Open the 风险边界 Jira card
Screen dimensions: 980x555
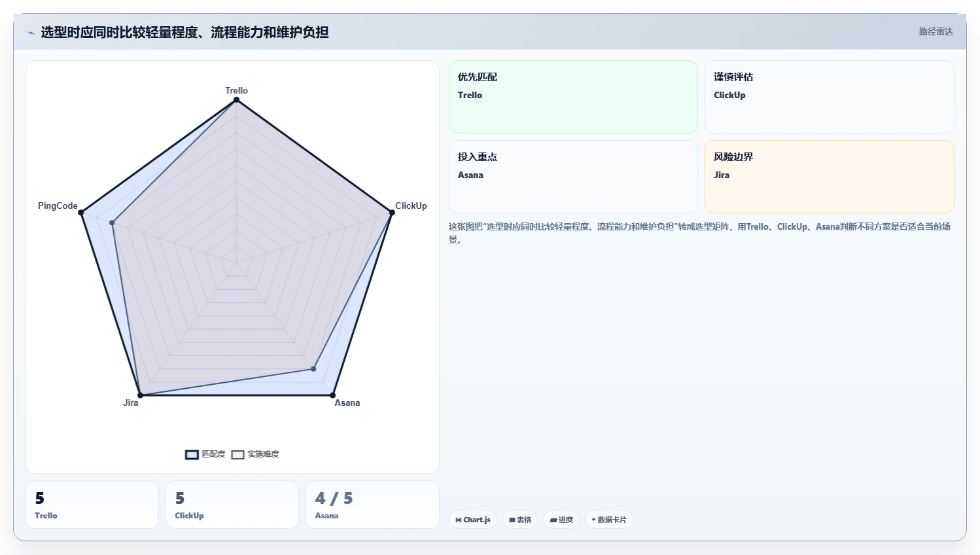[829, 177]
